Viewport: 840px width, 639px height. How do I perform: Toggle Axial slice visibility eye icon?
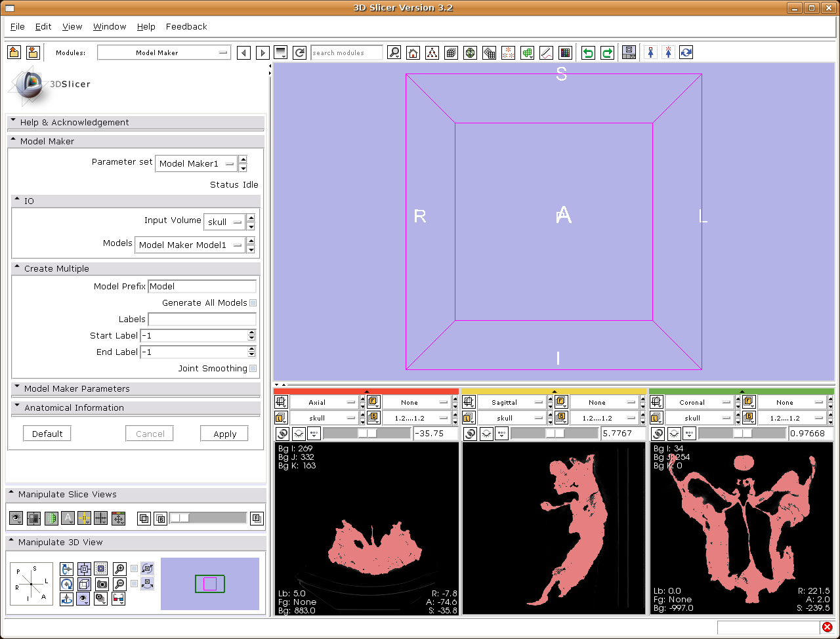pos(299,434)
